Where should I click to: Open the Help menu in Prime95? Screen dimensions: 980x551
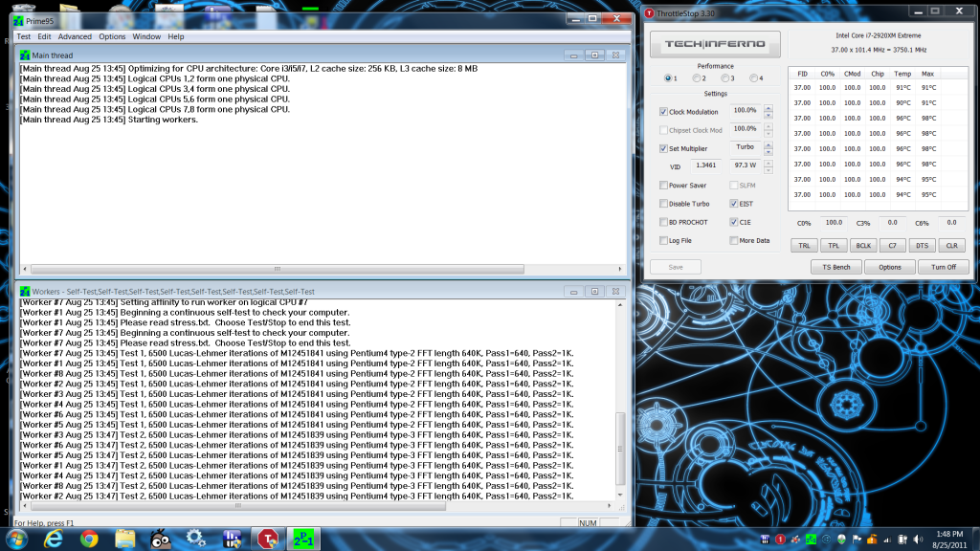click(176, 37)
